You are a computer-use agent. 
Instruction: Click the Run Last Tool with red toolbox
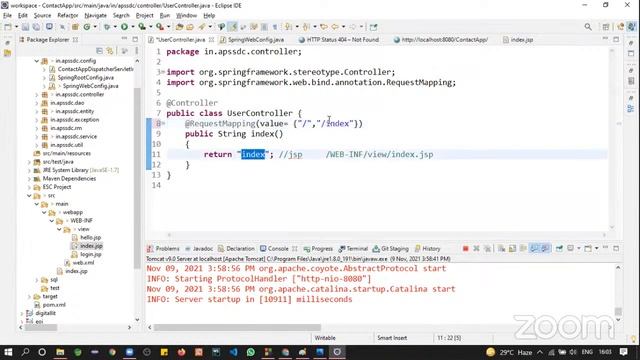pos(160,27)
